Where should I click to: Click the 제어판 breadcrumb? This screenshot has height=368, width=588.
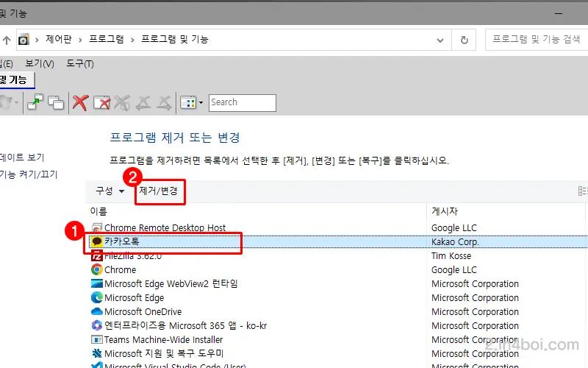59,39
